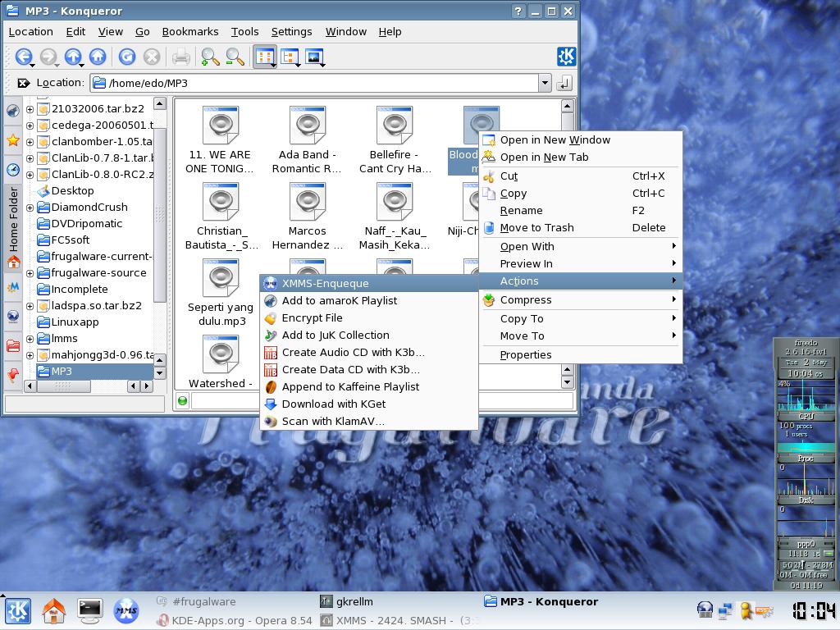Launch XMMS from the panel icon
840x630 pixels.
click(x=126, y=611)
